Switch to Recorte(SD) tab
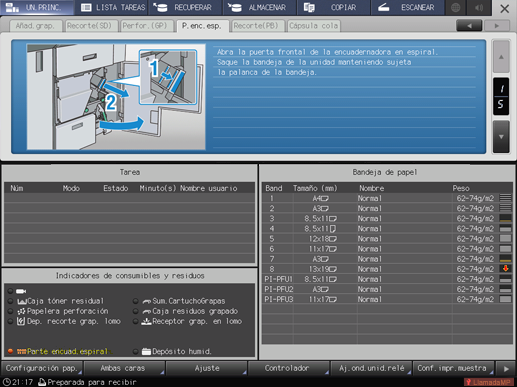This screenshot has height=387, width=517. click(x=89, y=26)
